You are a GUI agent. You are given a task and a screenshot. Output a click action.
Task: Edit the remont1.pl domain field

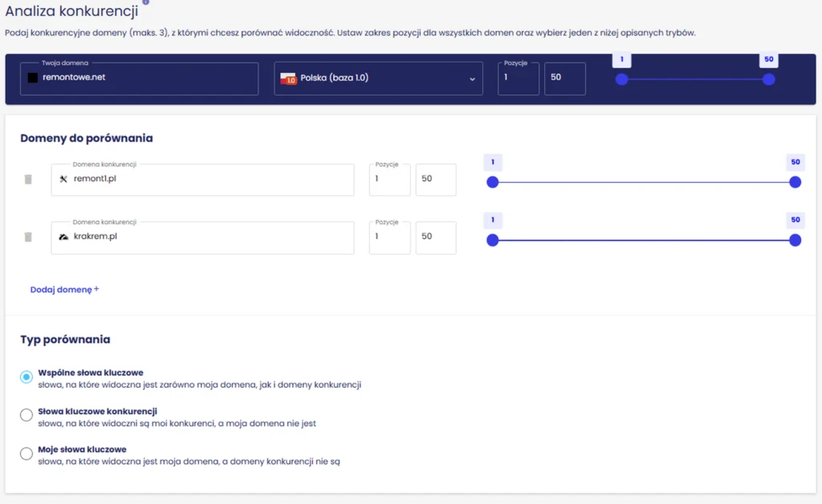202,180
